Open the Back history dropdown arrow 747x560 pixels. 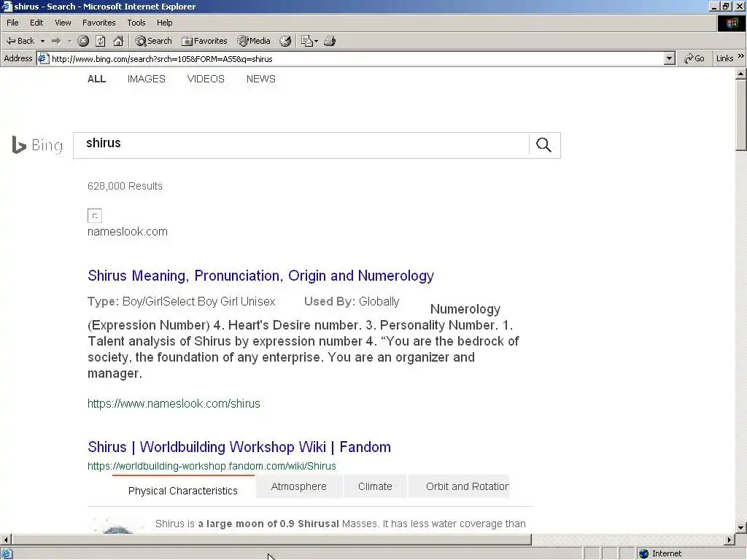42,41
